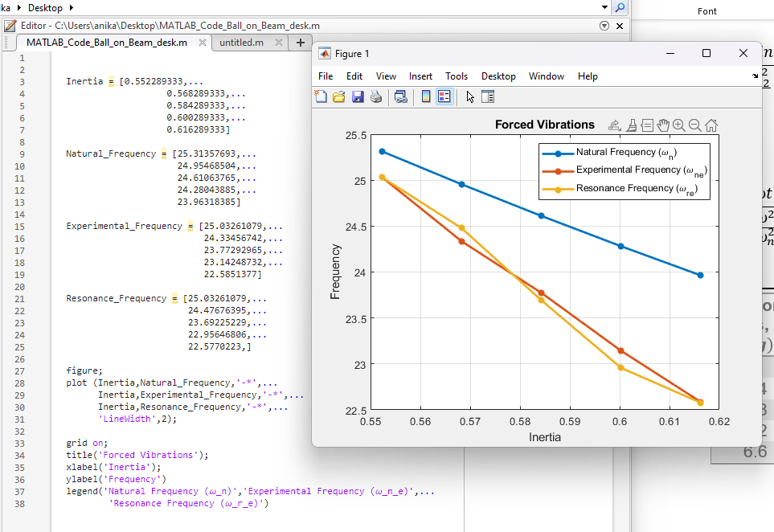
Task: Click Resonance_Frequency variable on line 21
Action: (x=117, y=299)
